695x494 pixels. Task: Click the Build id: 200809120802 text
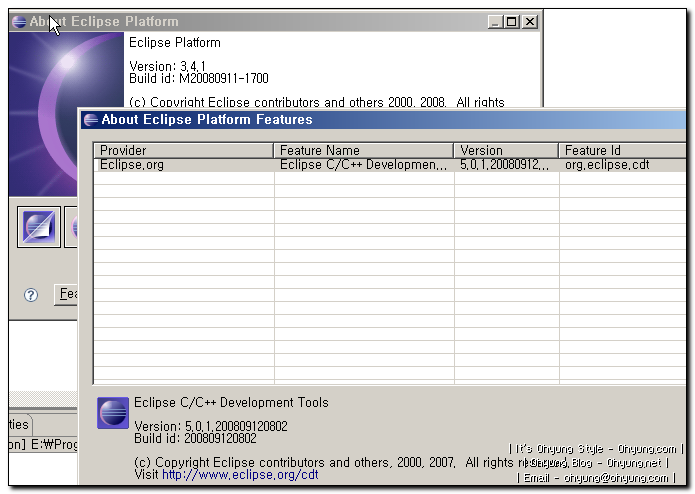click(195, 439)
